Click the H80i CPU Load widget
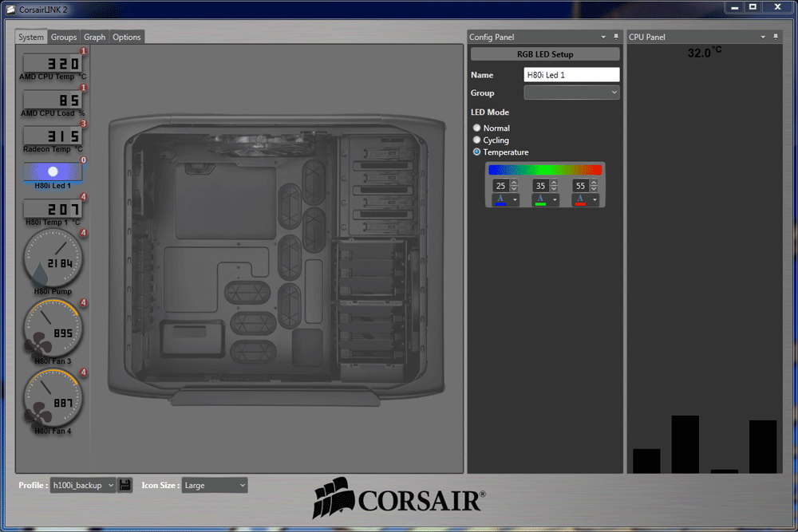 pos(53,100)
